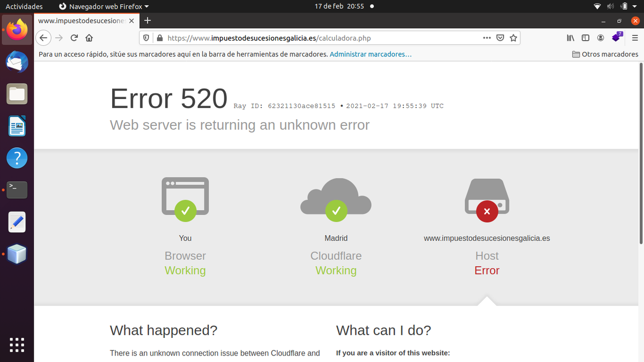
Task: Bookmark this page with the star
Action: point(513,38)
